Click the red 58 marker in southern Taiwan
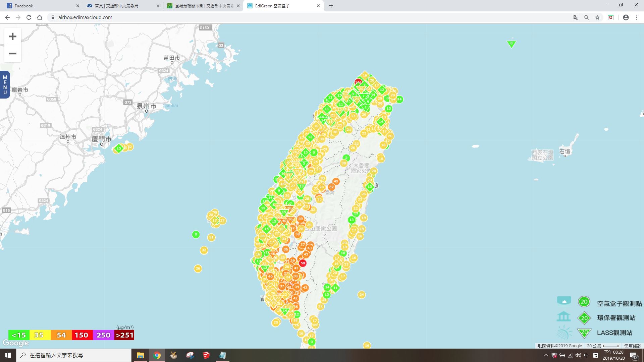 [x=303, y=263]
